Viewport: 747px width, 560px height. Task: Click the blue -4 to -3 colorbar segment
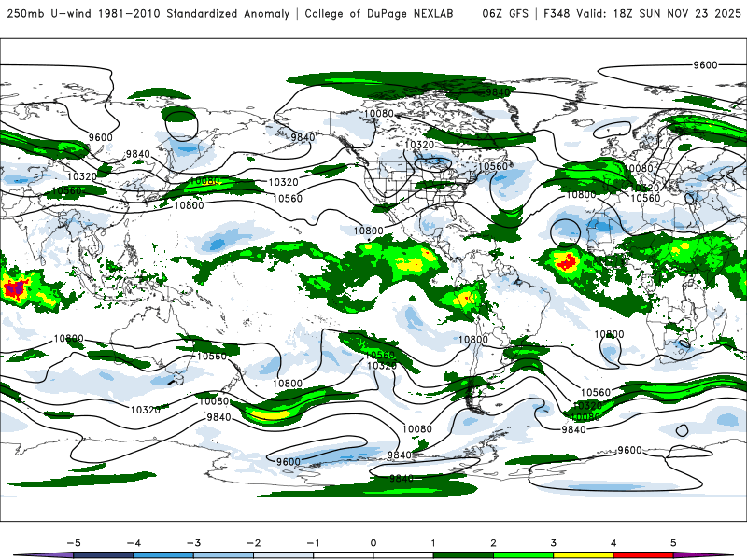(163, 555)
